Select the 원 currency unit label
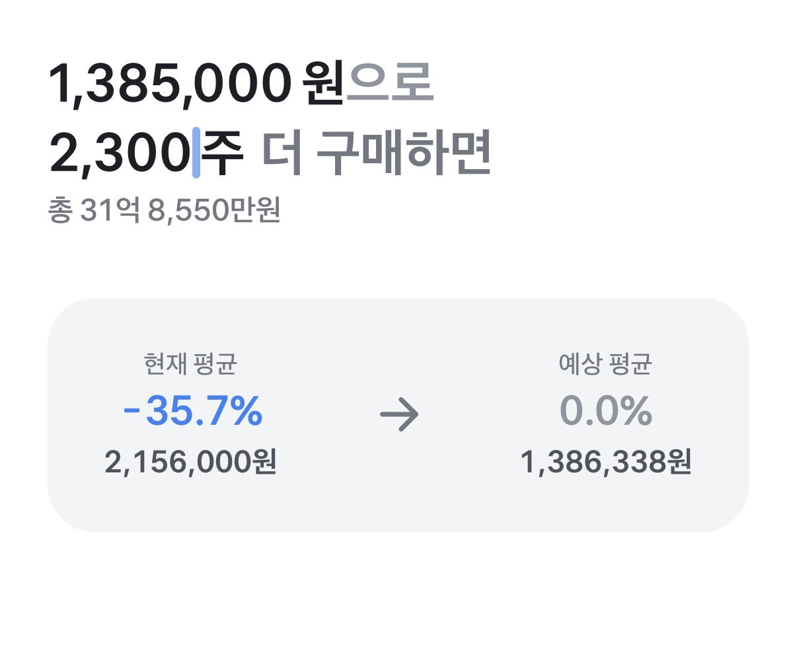The width and height of the screenshot is (797, 672). [323, 84]
